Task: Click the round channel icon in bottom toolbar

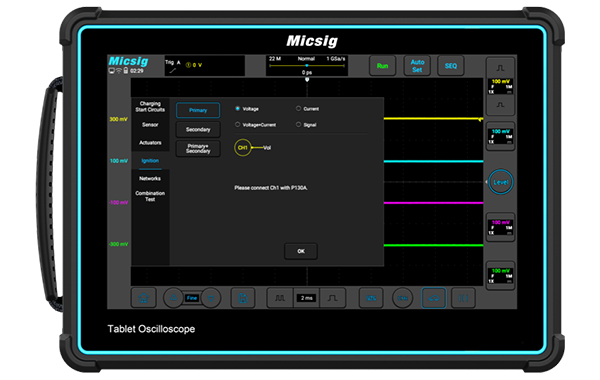Action: (x=402, y=298)
